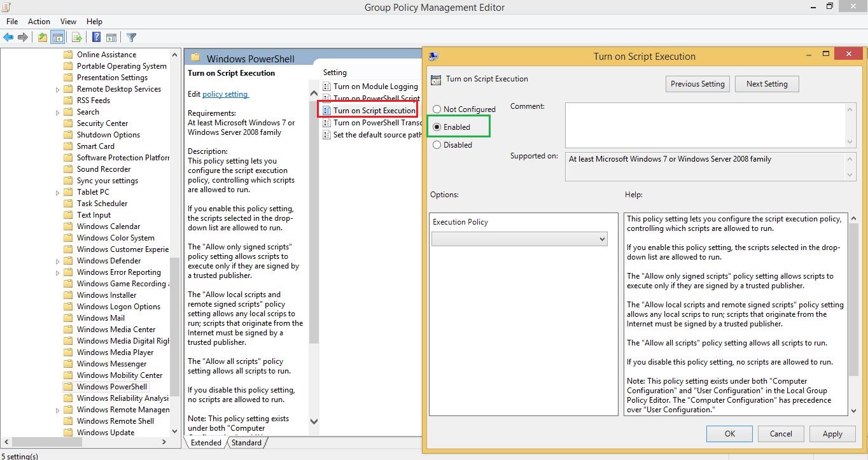Click the Export List toolbar icon

pos(76,38)
